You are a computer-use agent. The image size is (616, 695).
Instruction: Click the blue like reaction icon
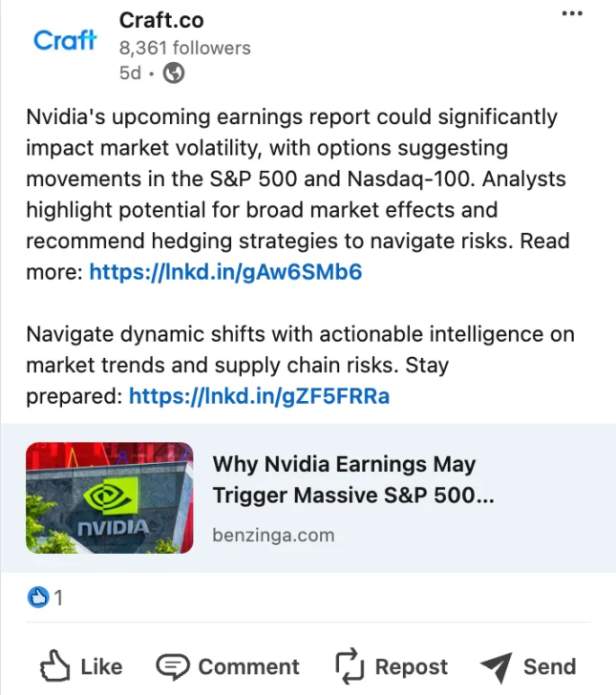tap(38, 597)
